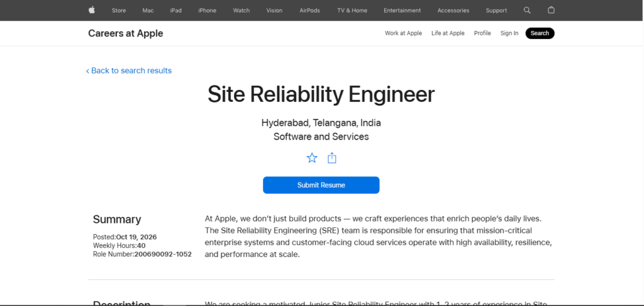Click the black Search button
The height and width of the screenshot is (306, 644).
(540, 33)
